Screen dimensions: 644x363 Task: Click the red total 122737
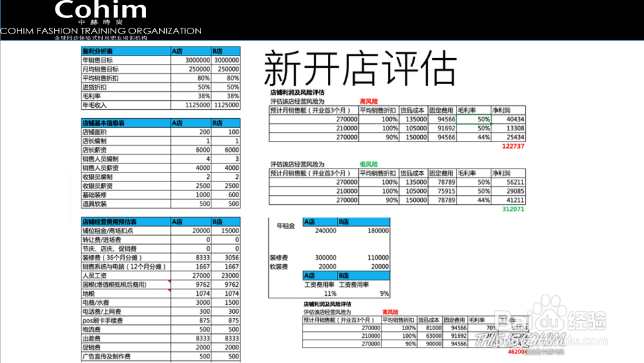click(513, 146)
